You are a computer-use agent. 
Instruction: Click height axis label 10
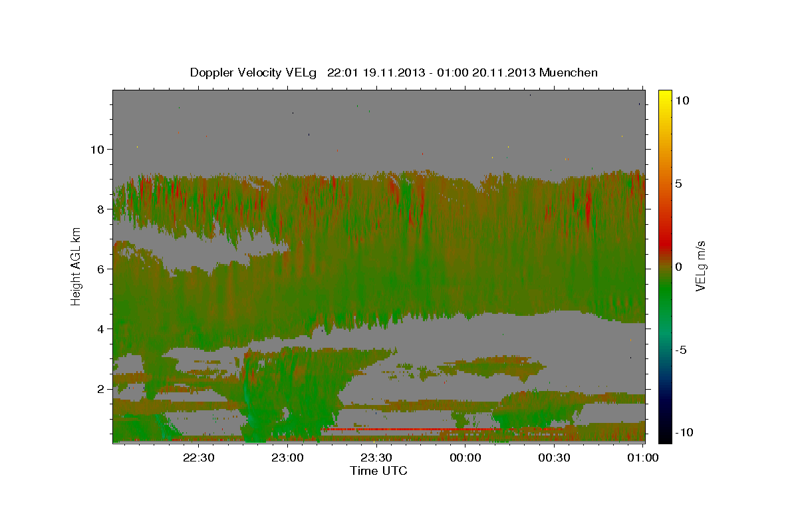(x=99, y=149)
